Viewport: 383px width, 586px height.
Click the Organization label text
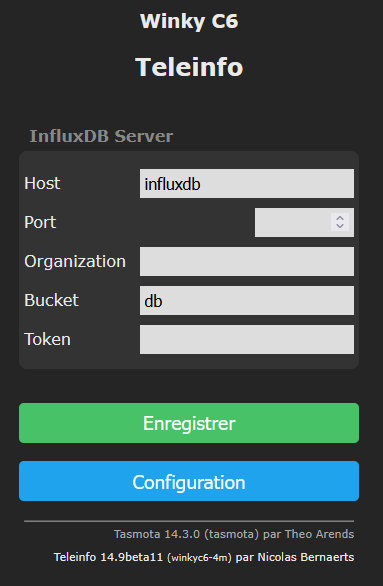[75, 261]
